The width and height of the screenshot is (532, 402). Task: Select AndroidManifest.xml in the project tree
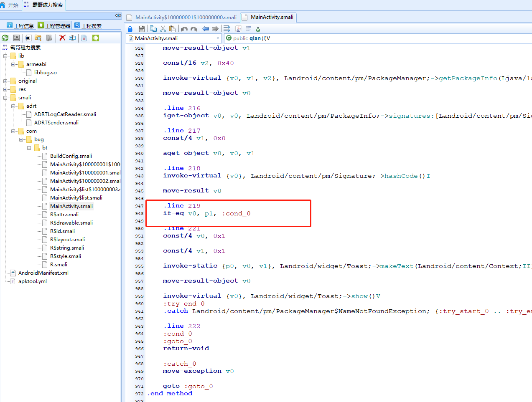(x=43, y=273)
